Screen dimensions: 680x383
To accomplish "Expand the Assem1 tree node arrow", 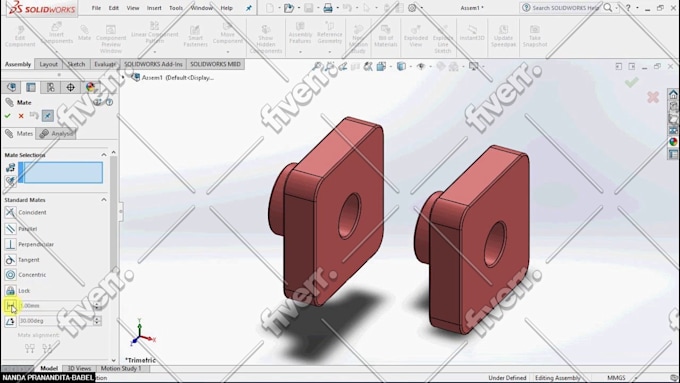I will (x=124, y=78).
